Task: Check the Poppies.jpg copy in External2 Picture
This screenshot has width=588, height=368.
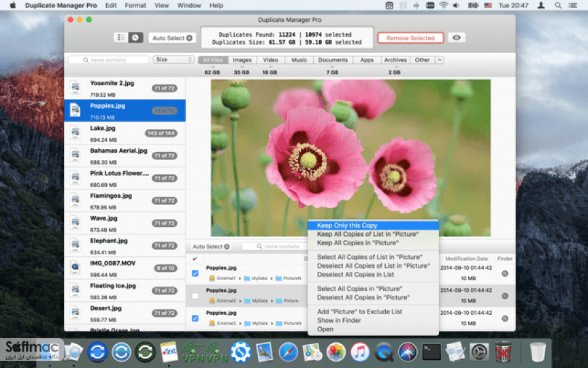Action: pyautogui.click(x=195, y=296)
